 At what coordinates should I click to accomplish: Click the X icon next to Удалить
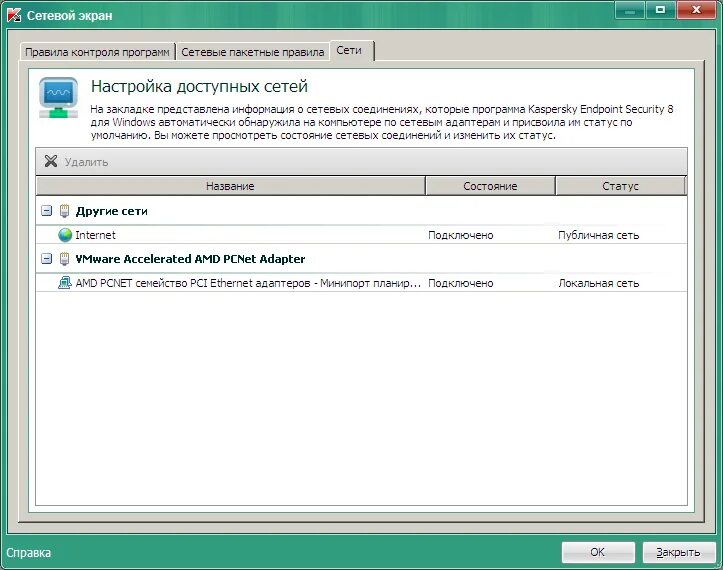51,161
